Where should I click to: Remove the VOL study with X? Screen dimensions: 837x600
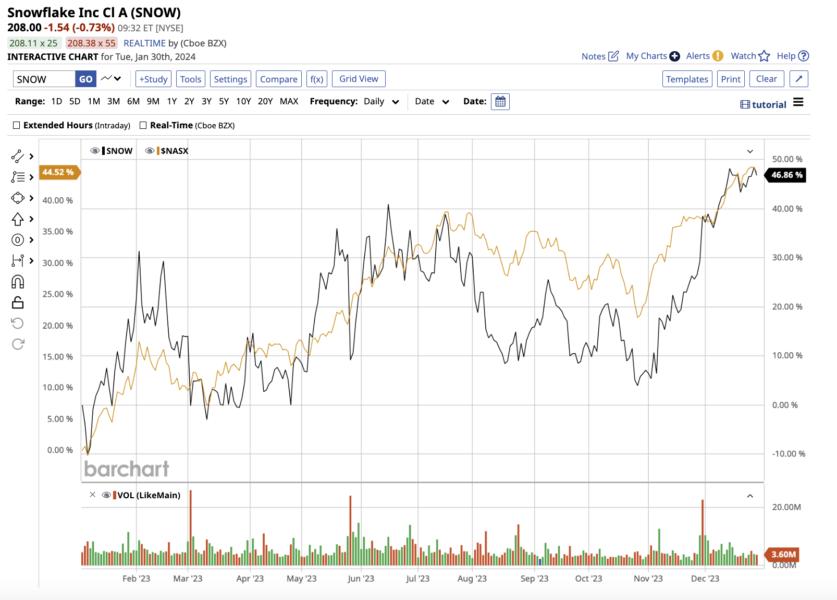(92, 495)
